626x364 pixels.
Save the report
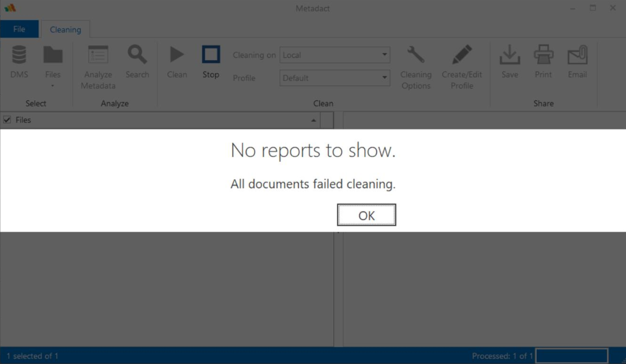(510, 62)
